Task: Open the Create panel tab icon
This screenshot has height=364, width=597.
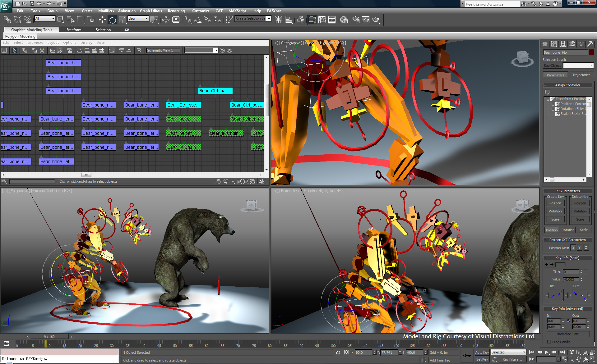Action: (x=545, y=44)
